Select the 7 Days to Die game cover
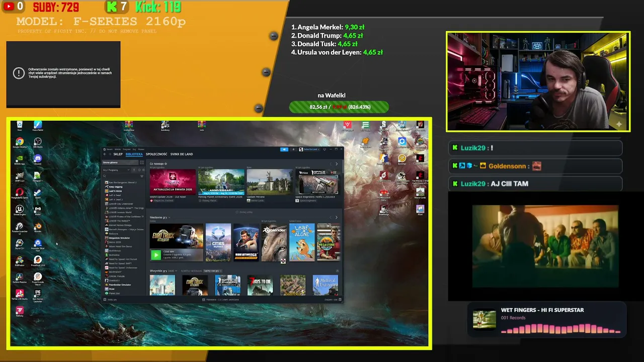 coord(260,285)
